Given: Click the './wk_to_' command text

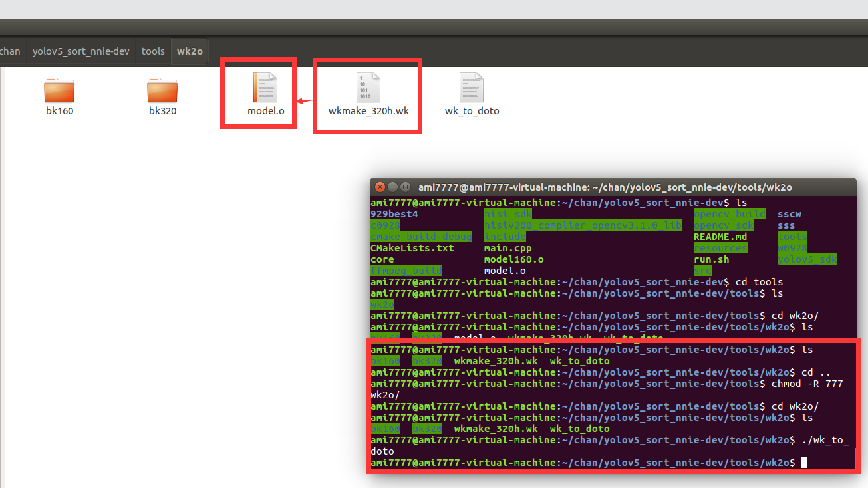Looking at the screenshot, I should coord(825,440).
